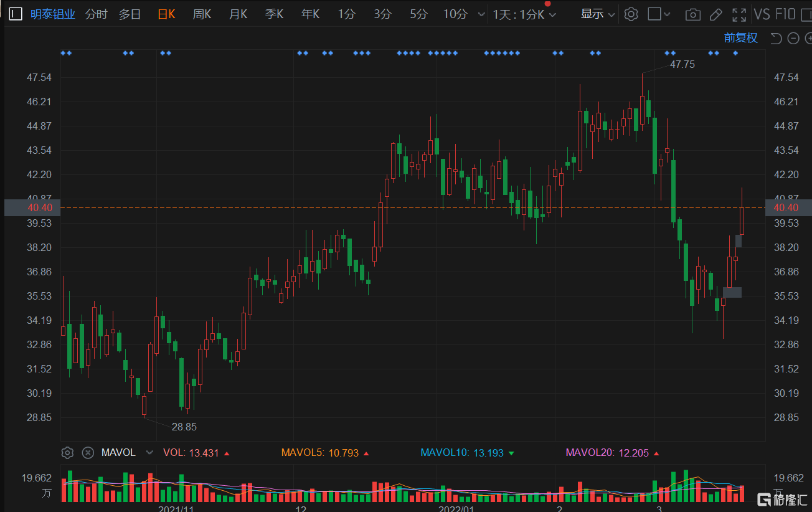812x512 pixels.
Task: Enter fullscreen chart mode
Action: pyautogui.click(x=739, y=14)
